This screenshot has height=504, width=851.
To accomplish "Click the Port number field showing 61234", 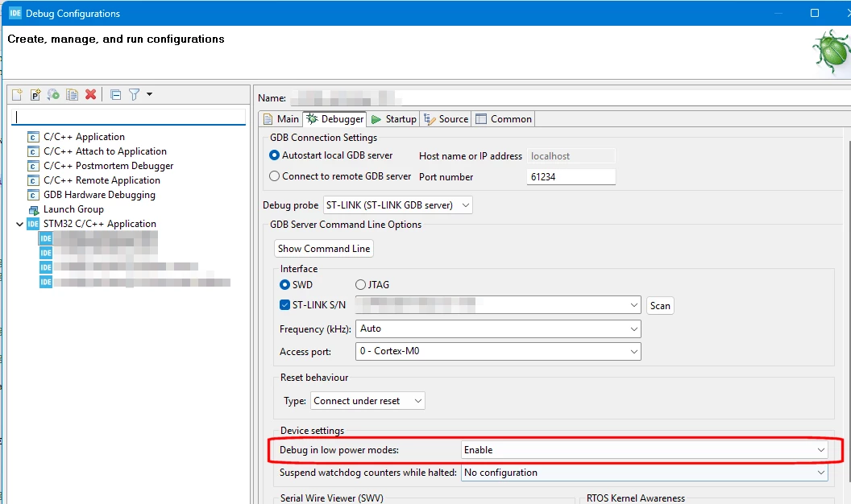I will click(571, 176).
